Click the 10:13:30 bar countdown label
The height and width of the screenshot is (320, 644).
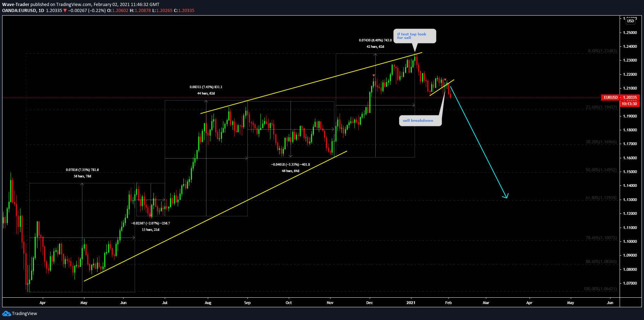[x=629, y=104]
